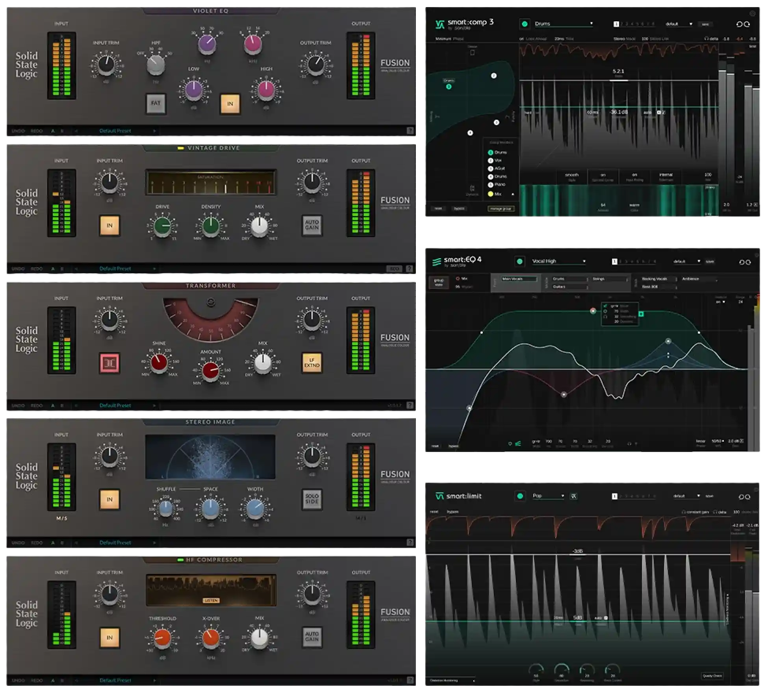764x700 pixels.
Task: Open the help question mark on Violet EQ
Action: [410, 130]
